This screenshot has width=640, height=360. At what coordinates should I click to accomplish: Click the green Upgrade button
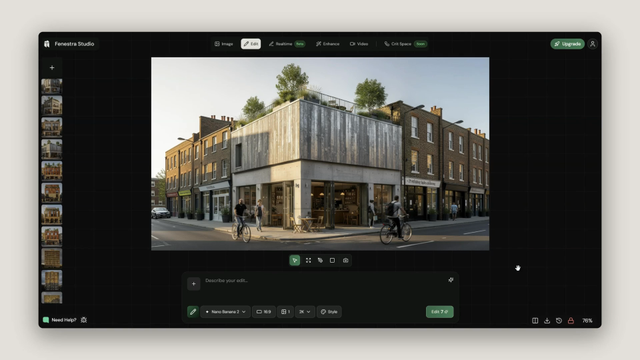567,44
